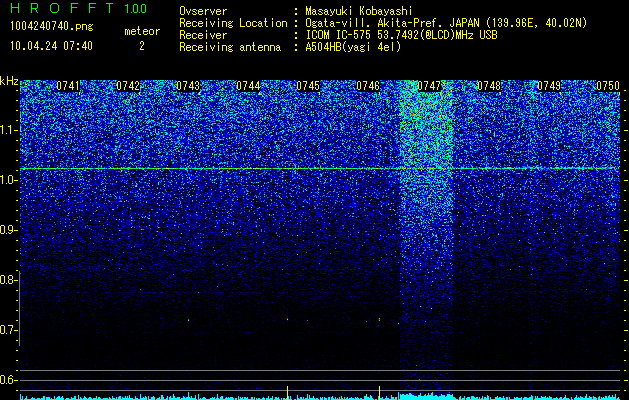629x400 pixels.
Task: Click the 0747 time marker
Action: coord(429,86)
